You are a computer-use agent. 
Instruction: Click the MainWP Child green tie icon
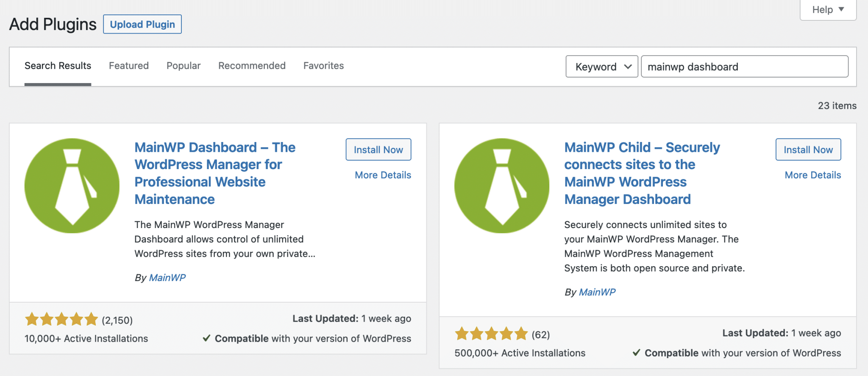click(502, 186)
